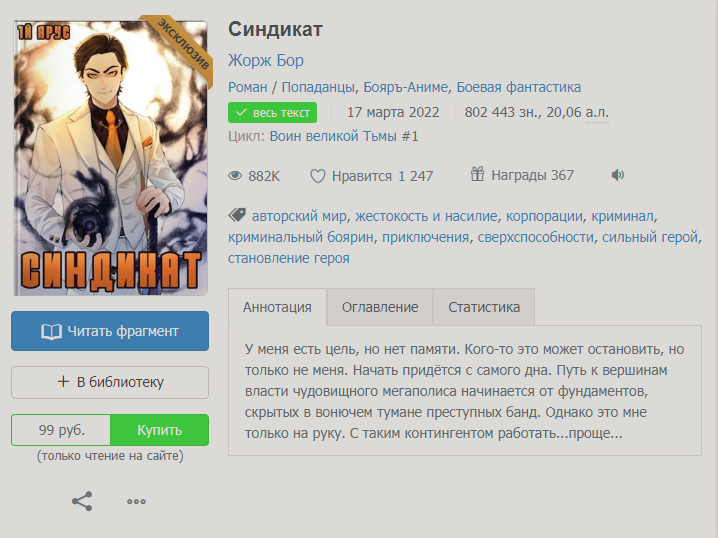Click the heart icon to like the book
The height and width of the screenshot is (538, 718).
317,176
